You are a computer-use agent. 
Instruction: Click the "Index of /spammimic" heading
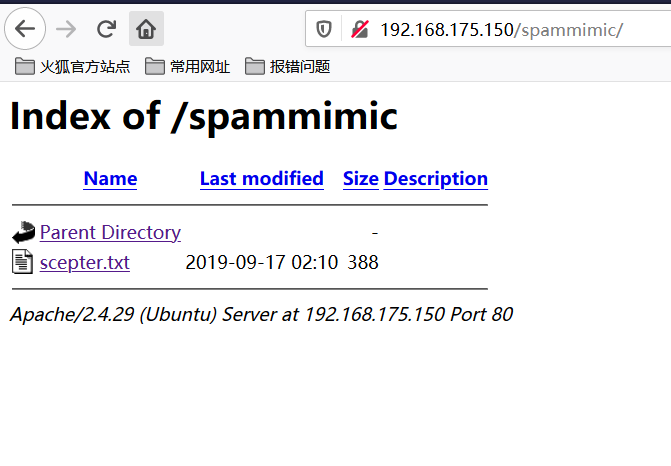204,117
